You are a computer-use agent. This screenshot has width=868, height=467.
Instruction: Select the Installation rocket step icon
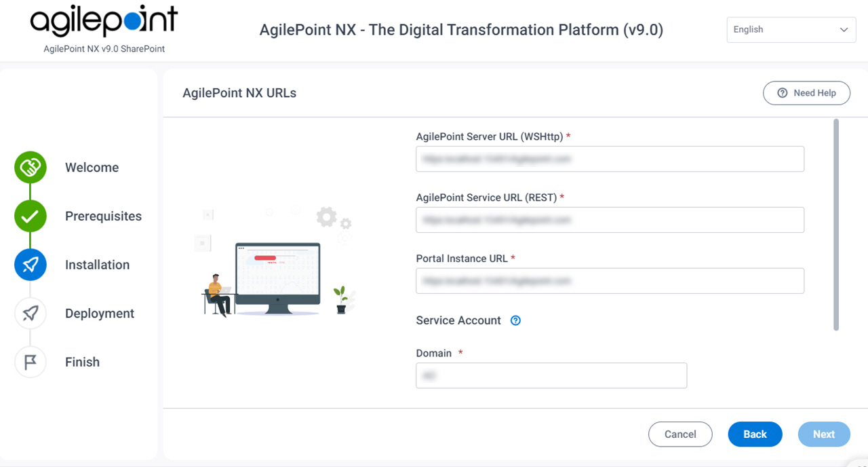[31, 265]
